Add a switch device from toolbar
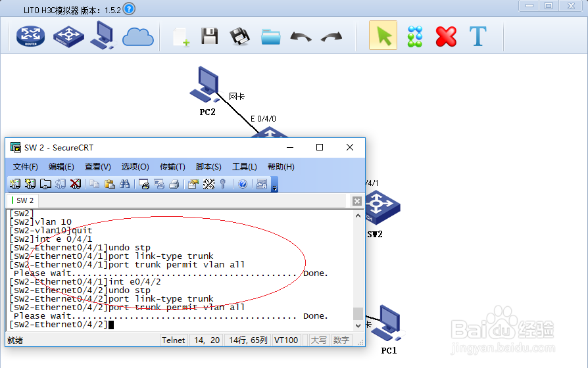 click(x=68, y=36)
